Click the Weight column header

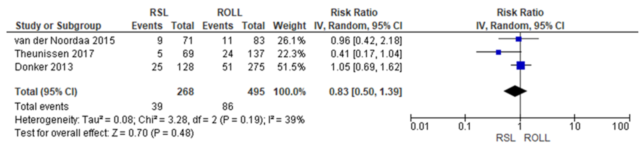289,26
